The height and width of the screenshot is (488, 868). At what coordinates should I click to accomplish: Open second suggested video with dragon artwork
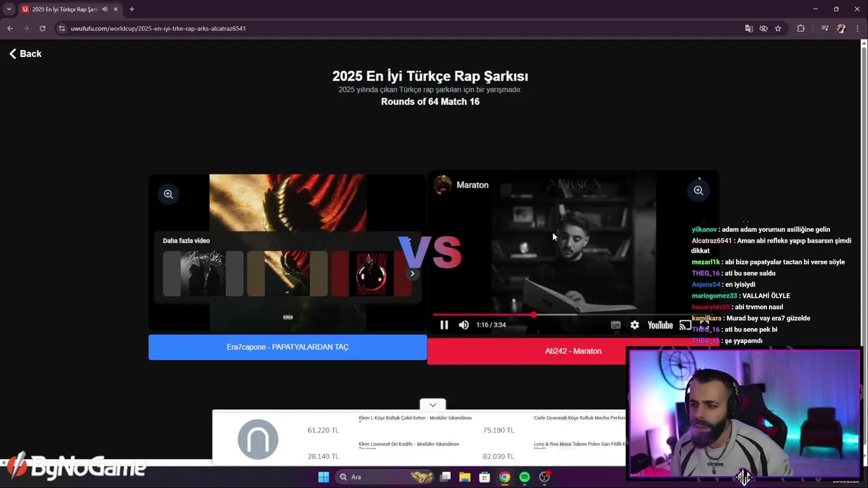coord(287,274)
